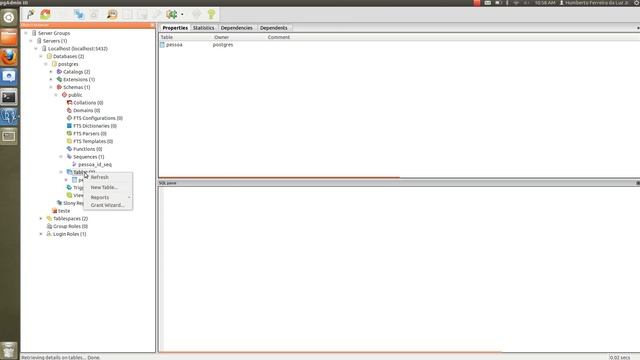Click the filtered view data toolbar icon
The height and width of the screenshot is (360, 640).
coord(142,14)
